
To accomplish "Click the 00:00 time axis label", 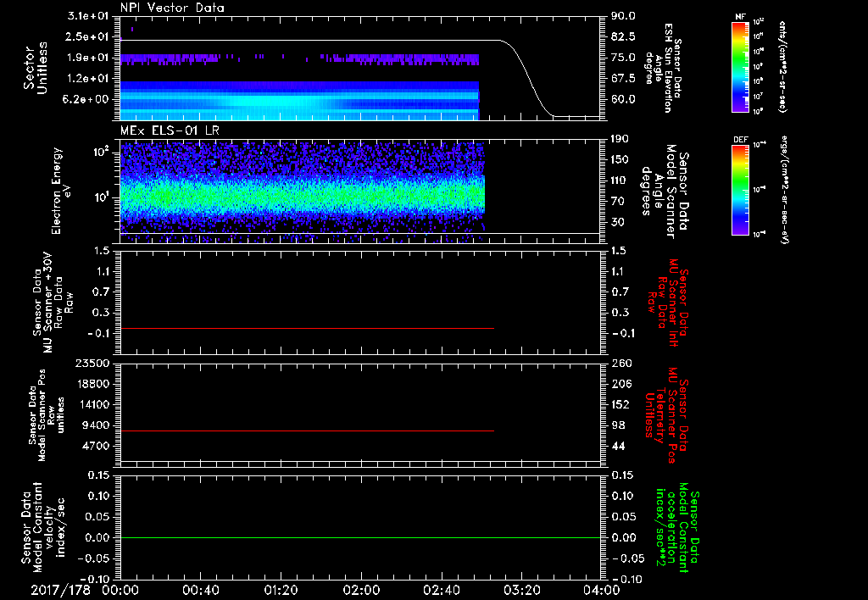I will point(120,590).
